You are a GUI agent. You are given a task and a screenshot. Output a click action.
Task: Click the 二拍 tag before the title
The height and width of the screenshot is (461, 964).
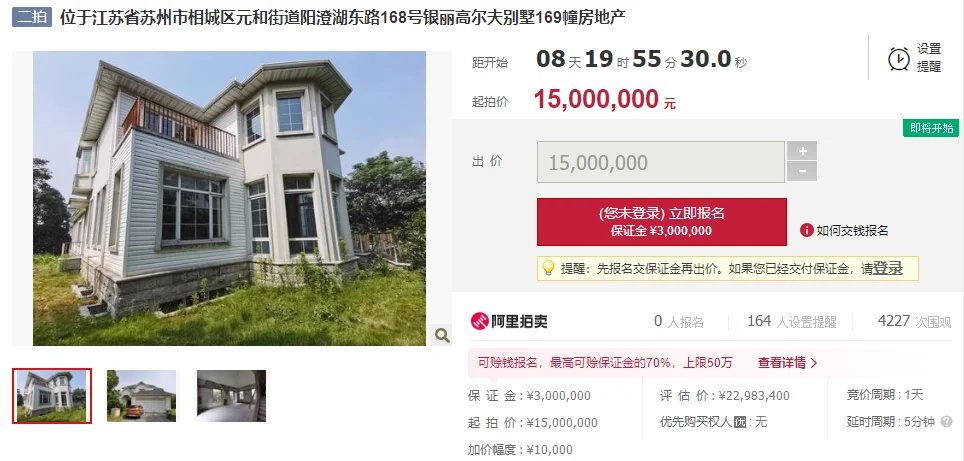[32, 17]
